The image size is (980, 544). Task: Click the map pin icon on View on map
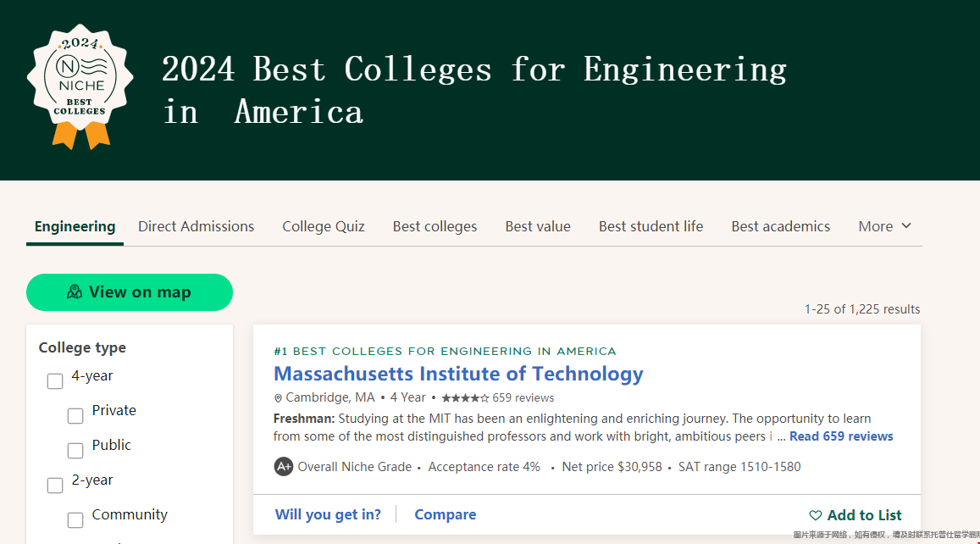75,291
